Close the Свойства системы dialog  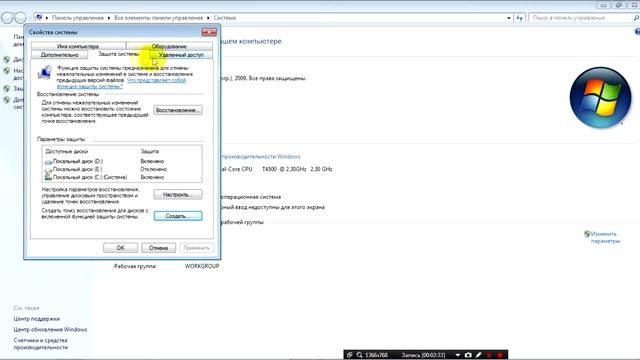[209, 32]
